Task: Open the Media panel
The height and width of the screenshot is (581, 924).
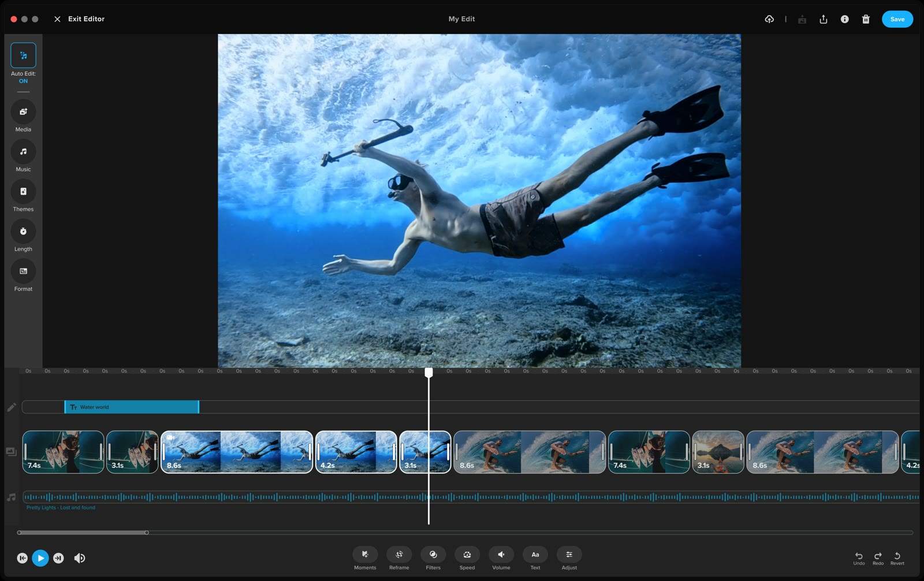Action: 23,111
